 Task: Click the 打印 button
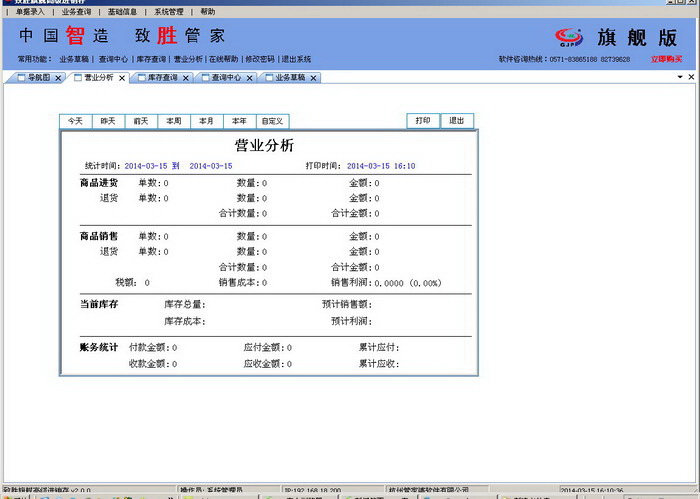point(423,121)
